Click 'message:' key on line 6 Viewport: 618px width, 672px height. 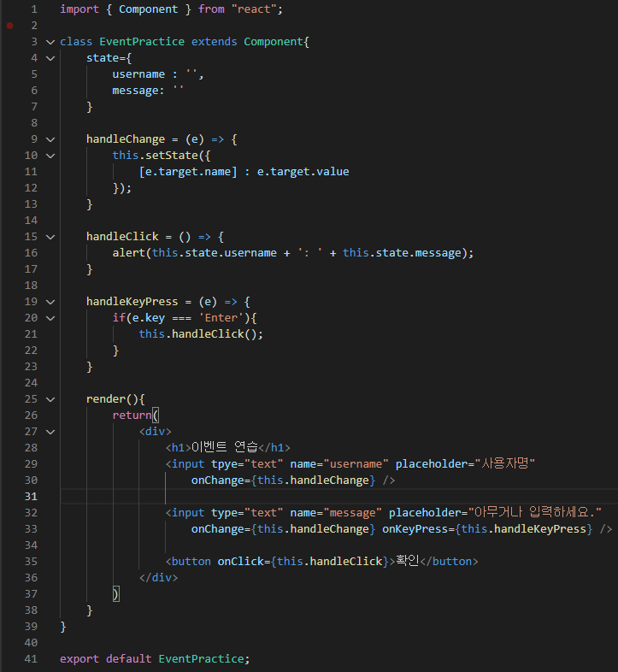tap(138, 91)
